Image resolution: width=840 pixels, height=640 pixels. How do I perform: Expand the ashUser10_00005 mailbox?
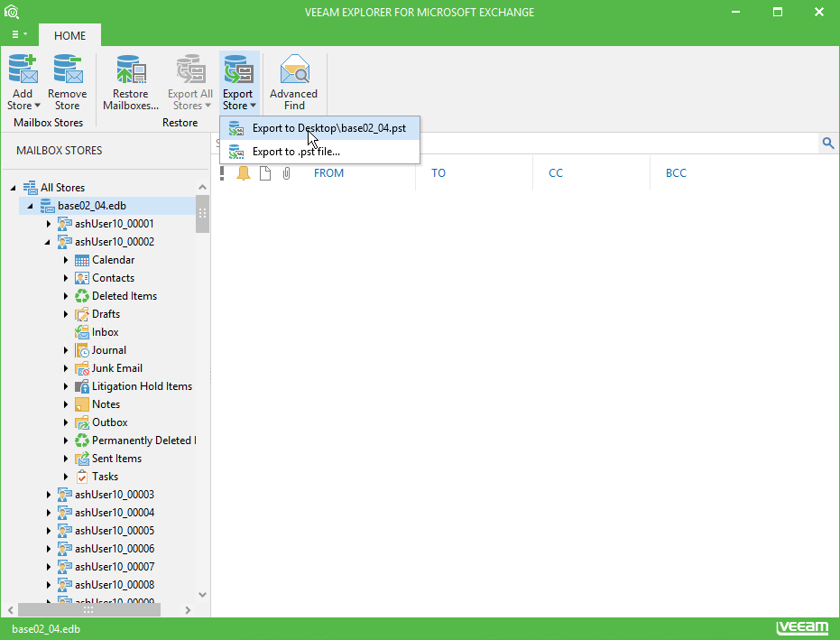click(x=48, y=531)
